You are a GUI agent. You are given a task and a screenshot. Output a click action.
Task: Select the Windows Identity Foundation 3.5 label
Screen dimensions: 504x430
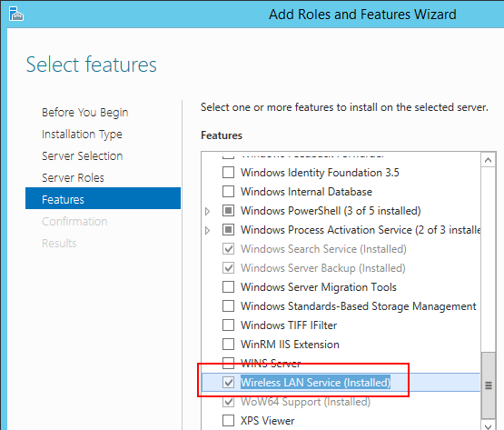pos(320,173)
